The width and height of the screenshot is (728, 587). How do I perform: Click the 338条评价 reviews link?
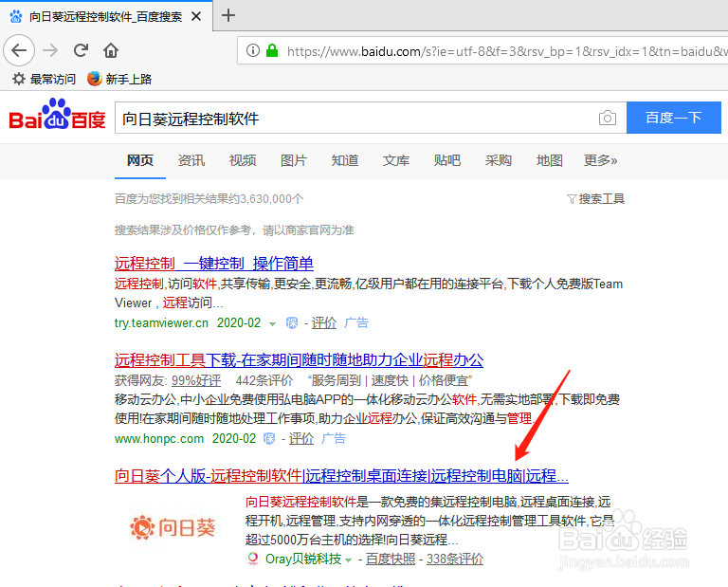pos(455,559)
